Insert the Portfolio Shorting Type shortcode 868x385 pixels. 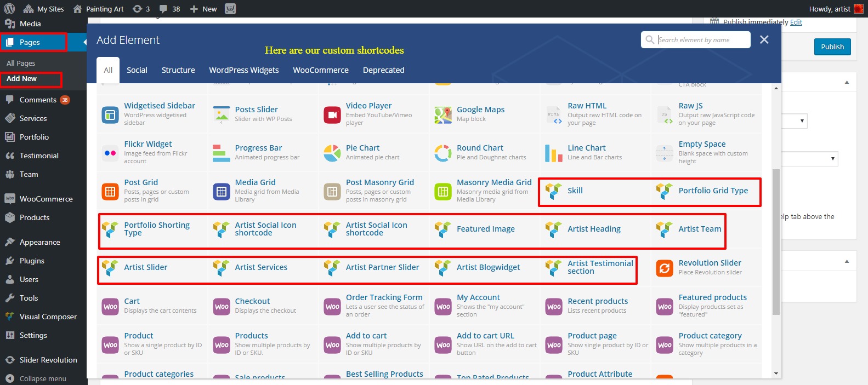click(x=152, y=229)
